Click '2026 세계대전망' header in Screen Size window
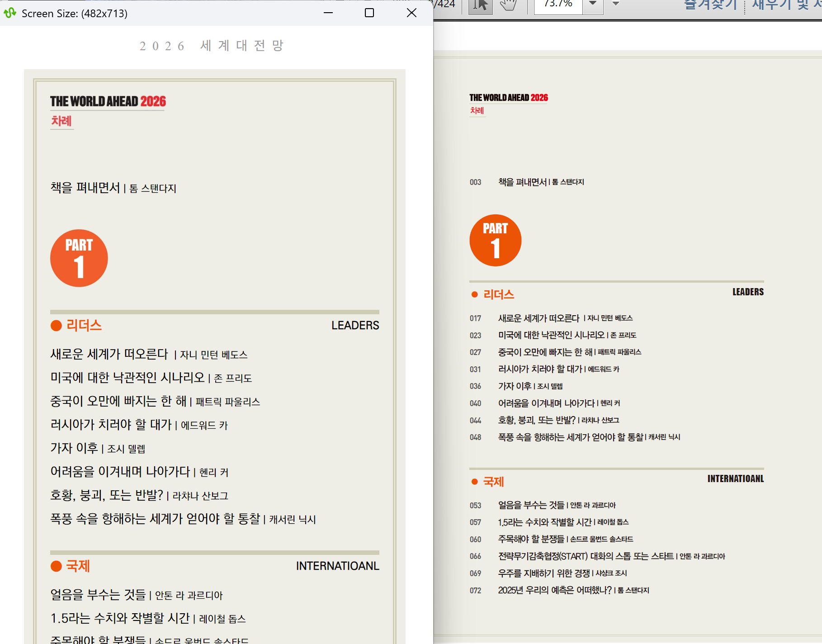Image resolution: width=822 pixels, height=644 pixels. [x=211, y=46]
